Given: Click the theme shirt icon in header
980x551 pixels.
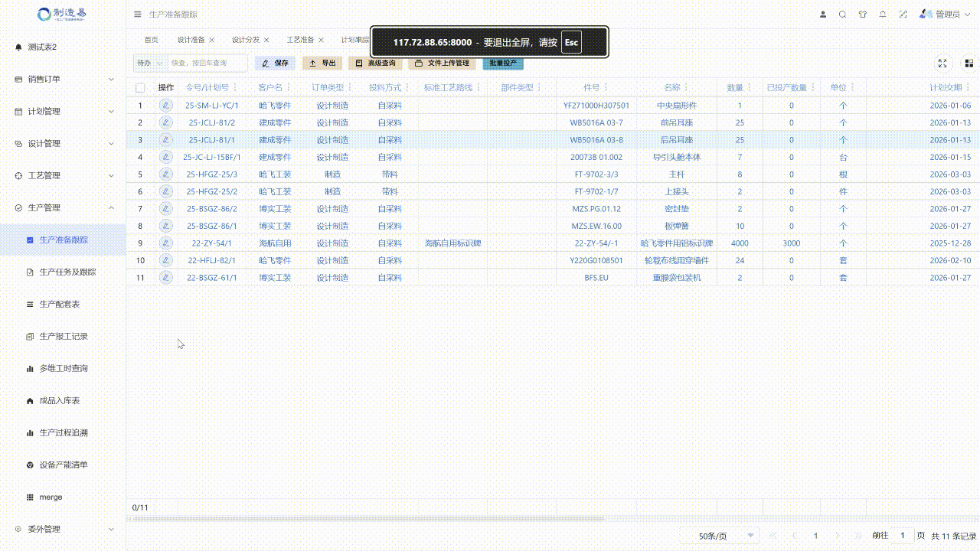Looking at the screenshot, I should pos(863,15).
